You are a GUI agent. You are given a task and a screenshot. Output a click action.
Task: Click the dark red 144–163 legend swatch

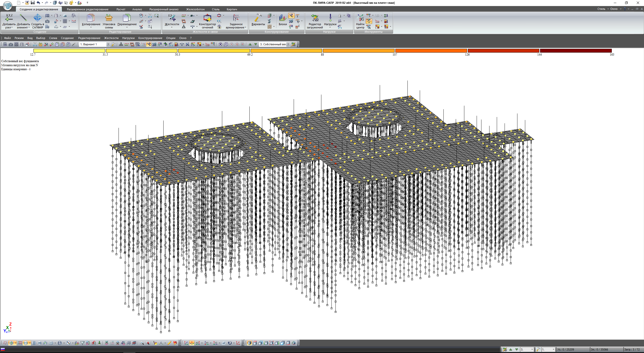point(576,51)
